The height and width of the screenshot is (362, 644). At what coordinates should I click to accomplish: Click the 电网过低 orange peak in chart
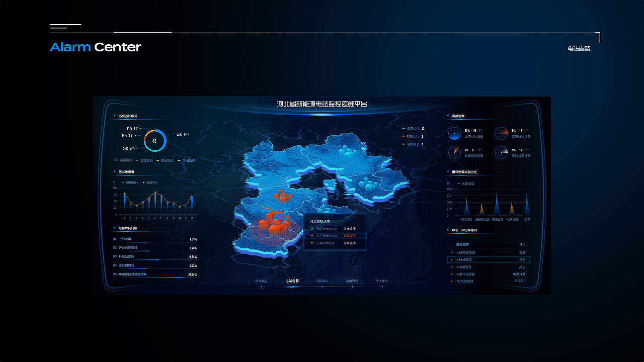coord(512,209)
